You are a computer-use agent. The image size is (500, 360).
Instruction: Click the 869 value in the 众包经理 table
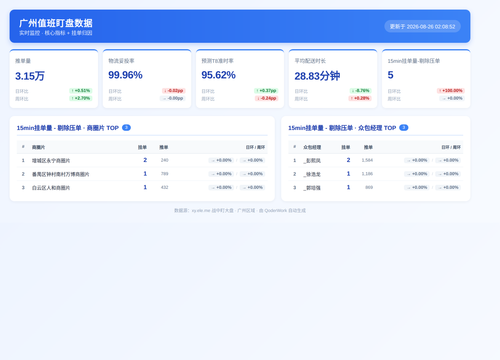(x=369, y=187)
